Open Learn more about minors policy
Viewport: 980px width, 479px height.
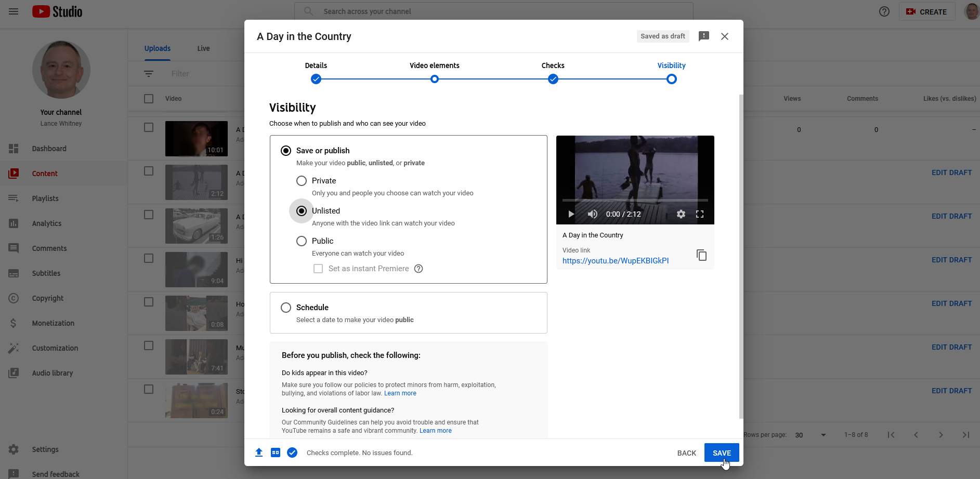pos(400,393)
